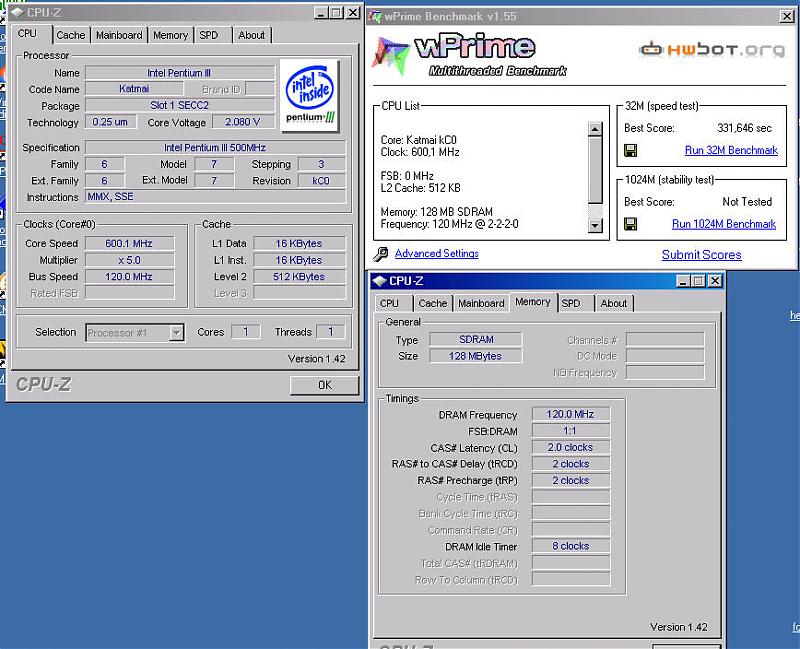Screen dimensions: 800x649
Task: Click the save icon under 32M speed test
Action: tap(631, 151)
